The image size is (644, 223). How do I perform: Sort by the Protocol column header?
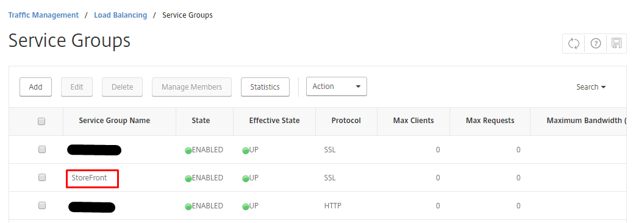point(346,121)
